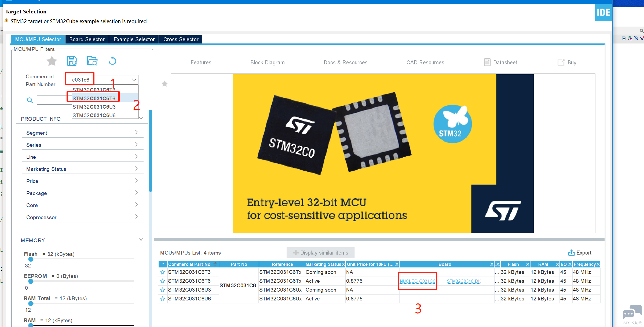Screen dimensions: 644x327
Task: Expand the Package filter
Action: click(136, 193)
